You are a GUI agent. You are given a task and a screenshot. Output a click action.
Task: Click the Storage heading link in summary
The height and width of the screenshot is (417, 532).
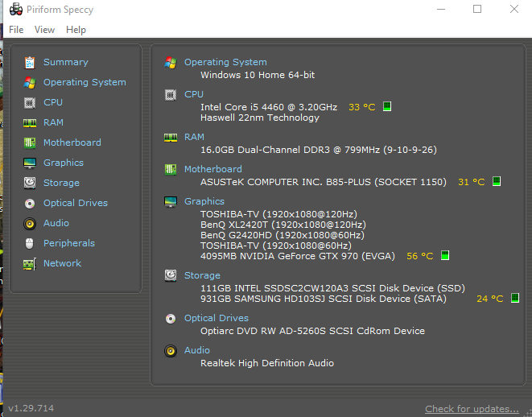(x=202, y=275)
